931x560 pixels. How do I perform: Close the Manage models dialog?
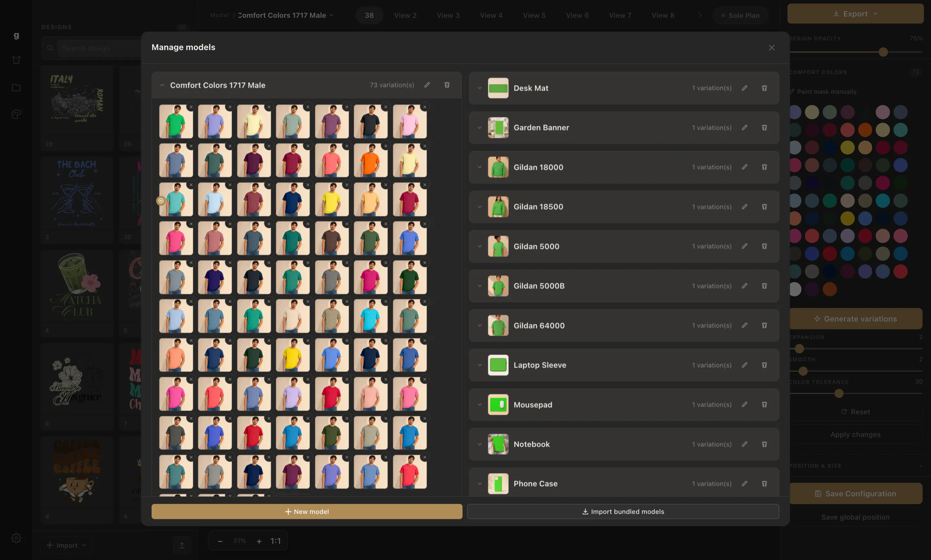tap(771, 48)
